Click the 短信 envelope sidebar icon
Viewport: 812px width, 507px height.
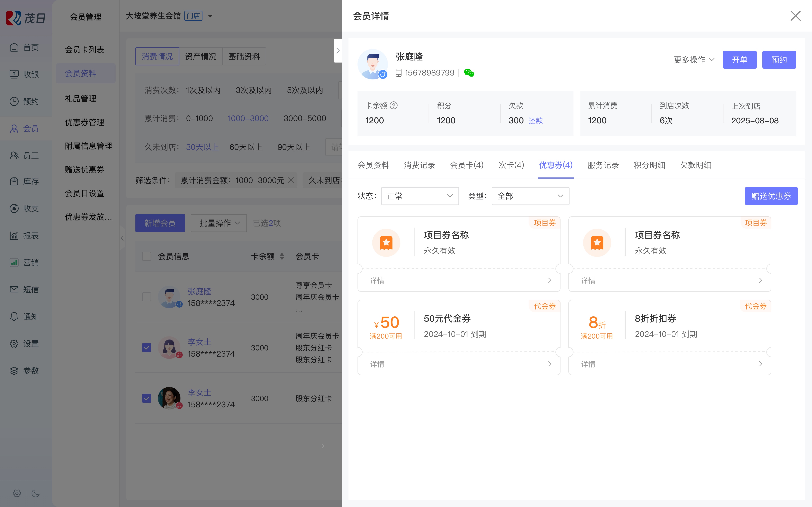pos(14,289)
